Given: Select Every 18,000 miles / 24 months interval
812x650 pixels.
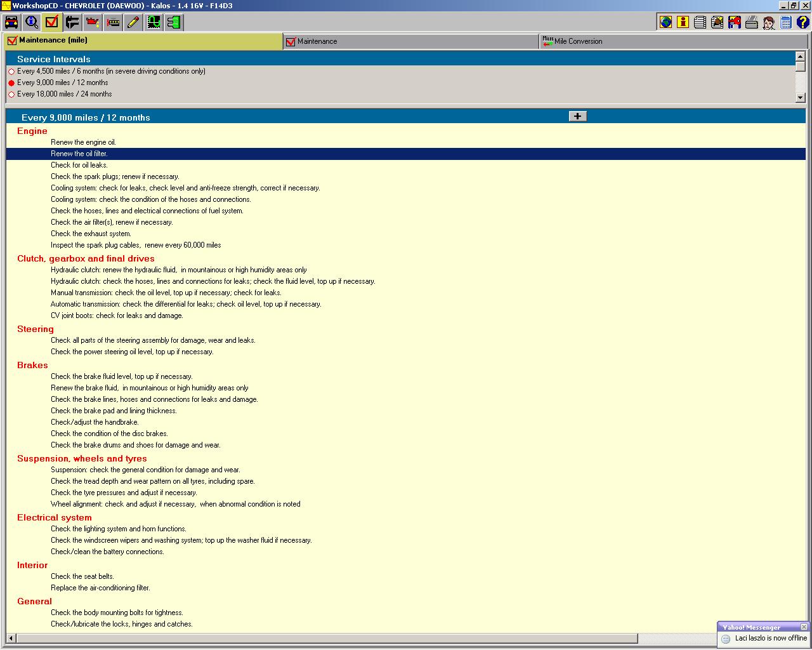Looking at the screenshot, I should tap(11, 95).
